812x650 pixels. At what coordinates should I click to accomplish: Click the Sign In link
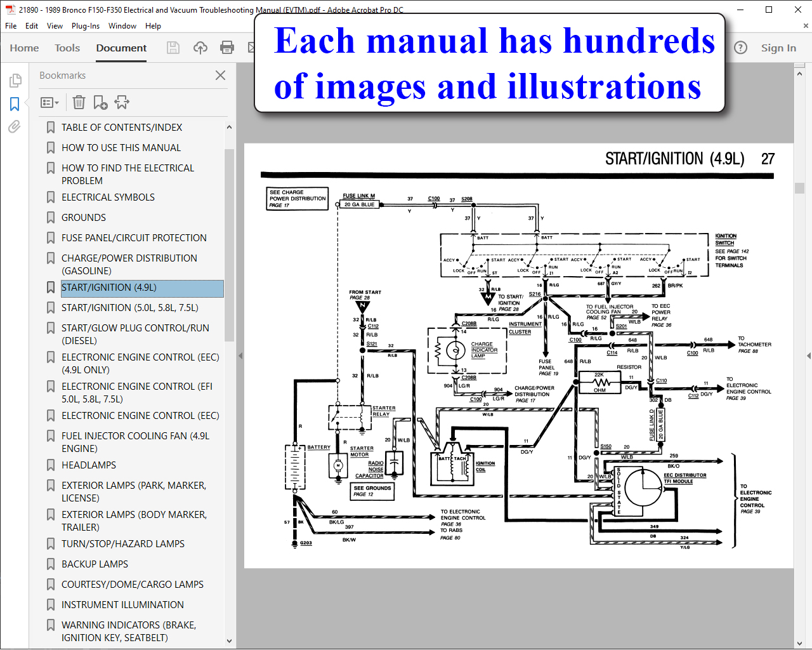[778, 48]
